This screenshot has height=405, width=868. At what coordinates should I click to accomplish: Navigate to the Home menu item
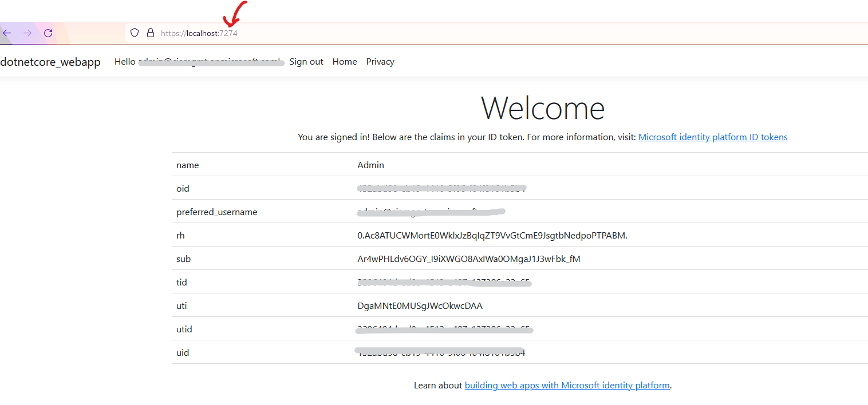tap(344, 61)
